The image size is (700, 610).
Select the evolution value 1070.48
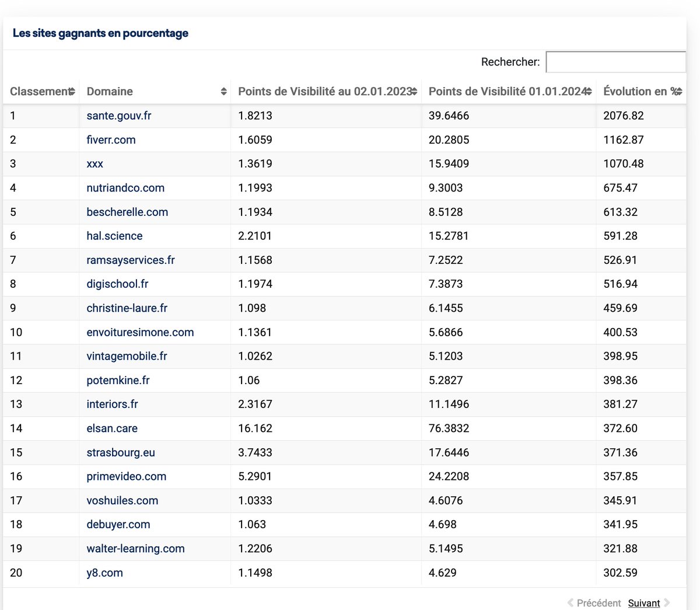624,164
